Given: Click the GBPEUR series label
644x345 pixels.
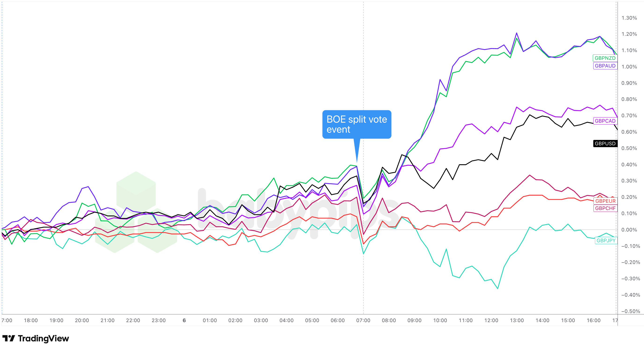Looking at the screenshot, I should (605, 201).
